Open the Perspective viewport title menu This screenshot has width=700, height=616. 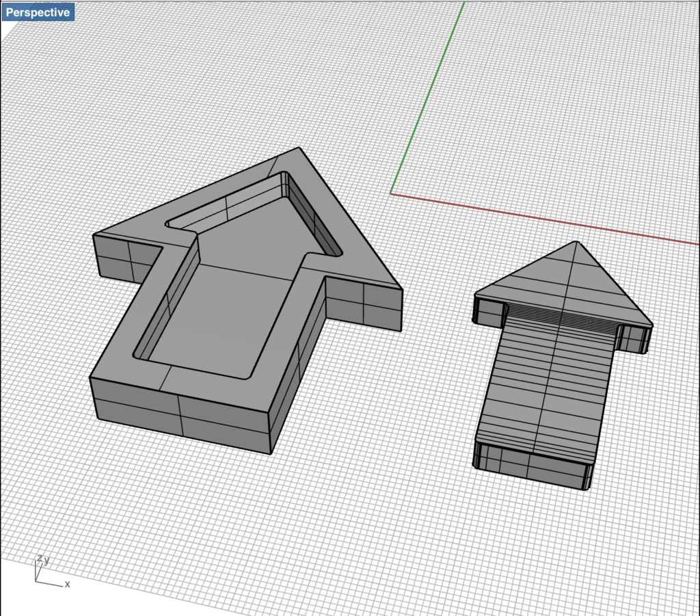pyautogui.click(x=38, y=12)
